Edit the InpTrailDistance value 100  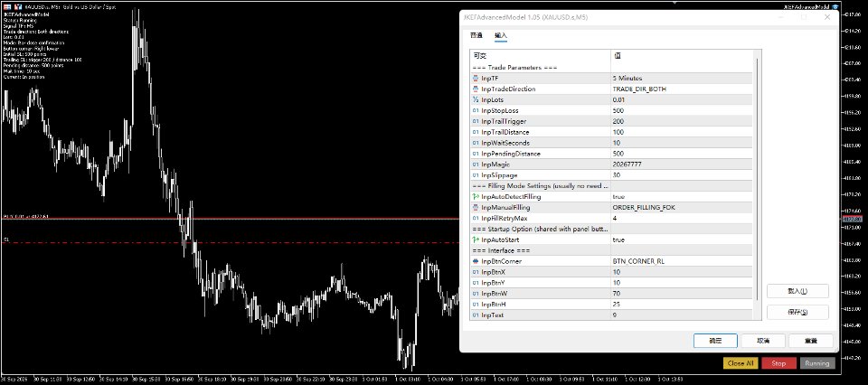[x=682, y=132]
